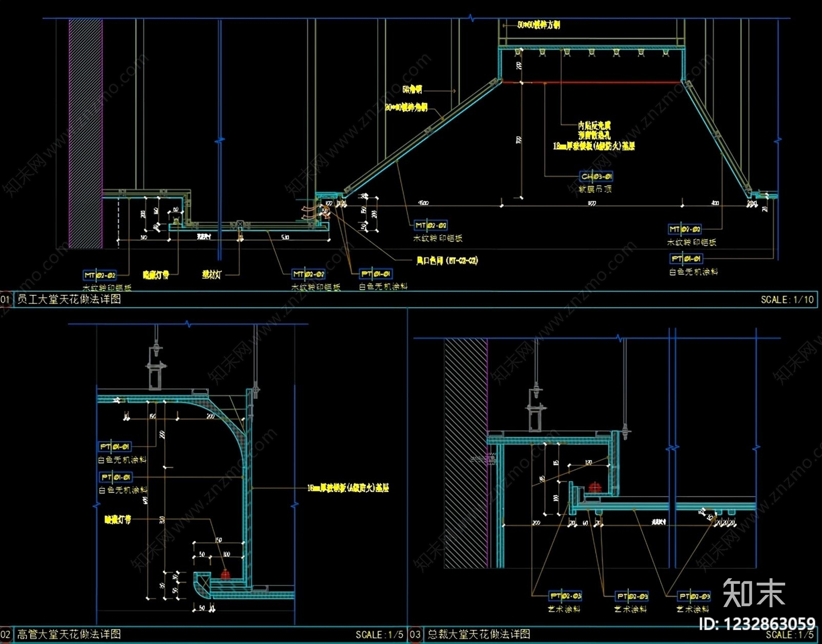Select the 暗藏灯带 label in drawing 02
The height and width of the screenshot is (644, 822).
(x=118, y=520)
